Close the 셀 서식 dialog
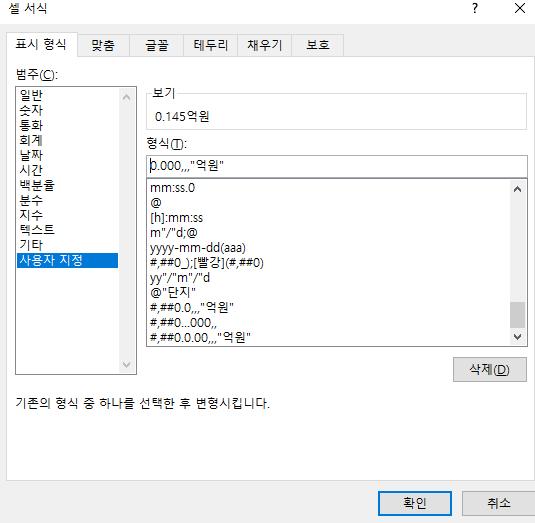Image resolution: width=535 pixels, height=523 pixels. [520, 8]
